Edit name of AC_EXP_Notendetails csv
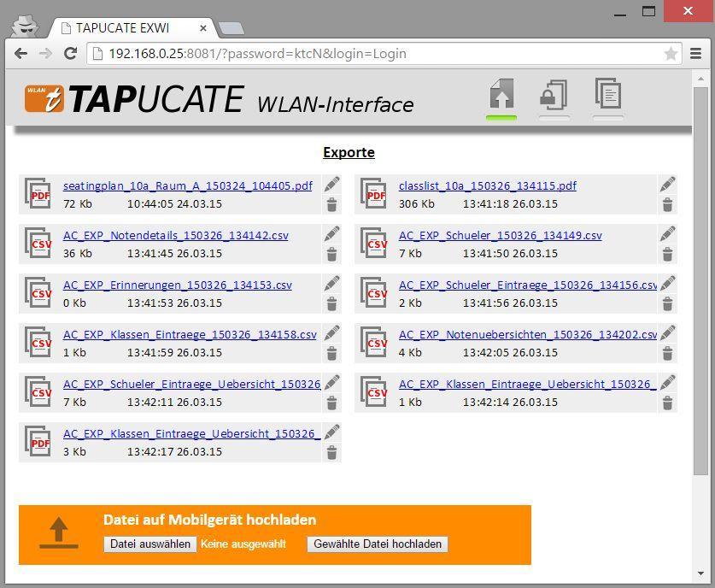This screenshot has width=715, height=588. click(331, 234)
